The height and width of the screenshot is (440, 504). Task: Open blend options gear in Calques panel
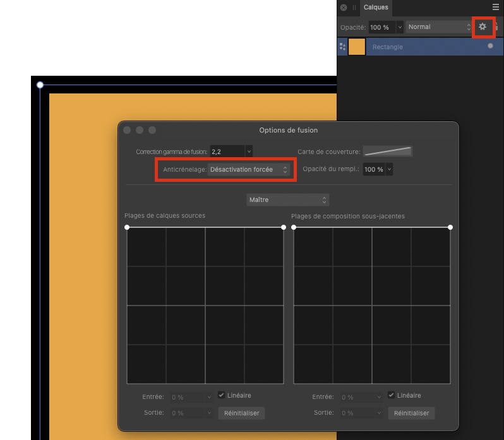click(483, 27)
